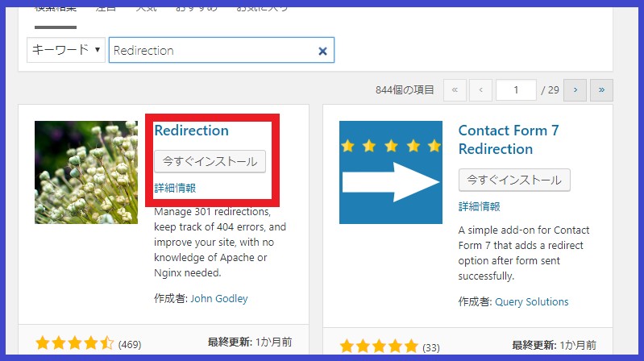The image size is (644, 361).
Task: View 詳細情報 for the Redirection plugin
Action: coord(175,188)
